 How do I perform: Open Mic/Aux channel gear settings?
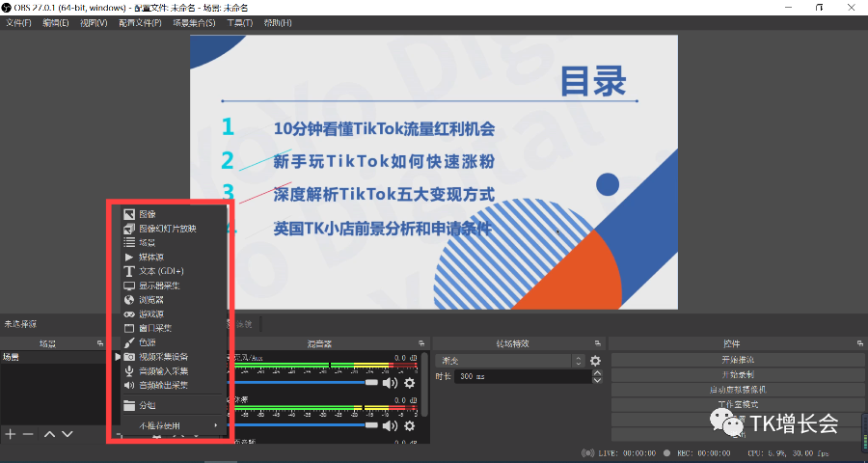click(410, 383)
